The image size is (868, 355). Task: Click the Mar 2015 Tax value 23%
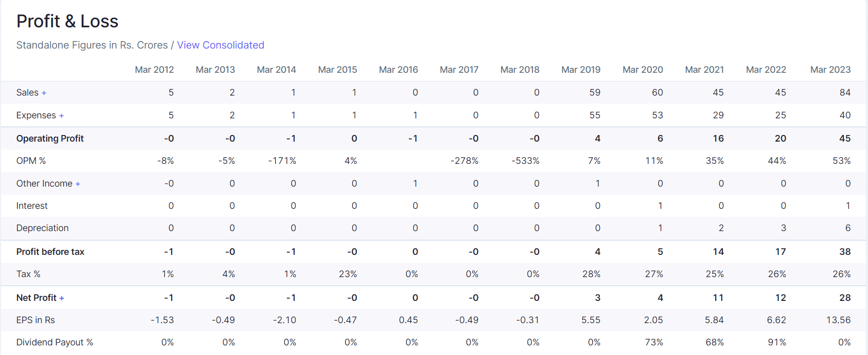pos(348,274)
